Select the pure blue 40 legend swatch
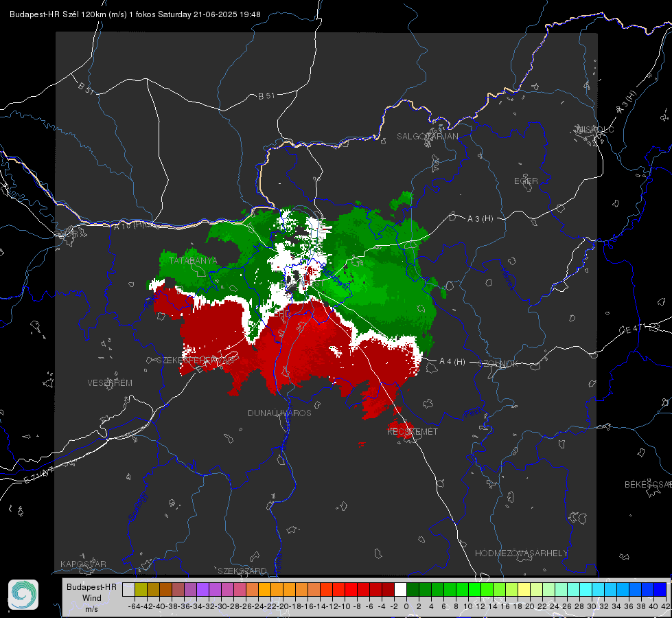Viewport: 672px width, 618px height. 660,589
